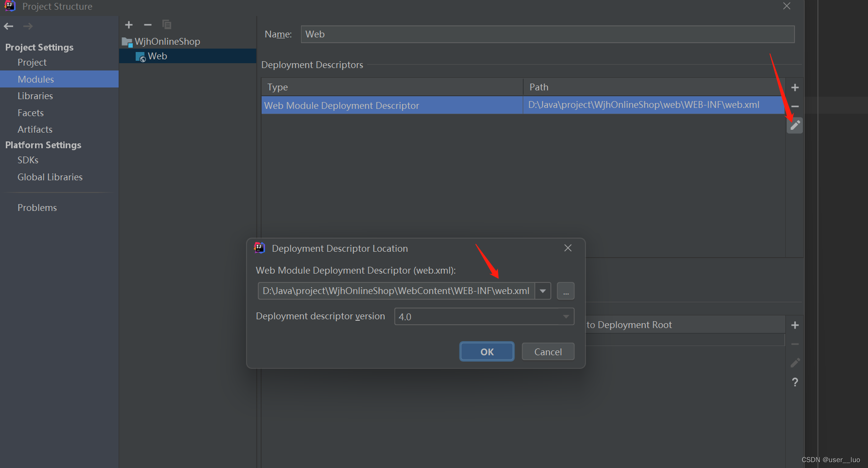Viewport: 868px width, 468px height.
Task: Remove the Web Module Deployment Descriptor entry
Action: pos(795,106)
